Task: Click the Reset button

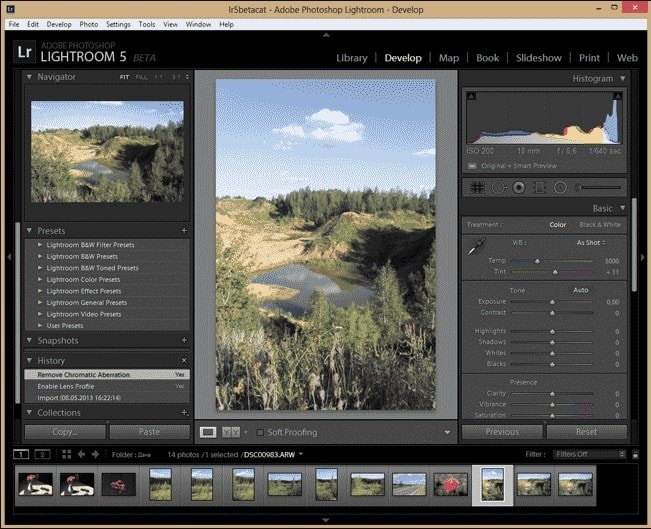Action: (x=587, y=432)
